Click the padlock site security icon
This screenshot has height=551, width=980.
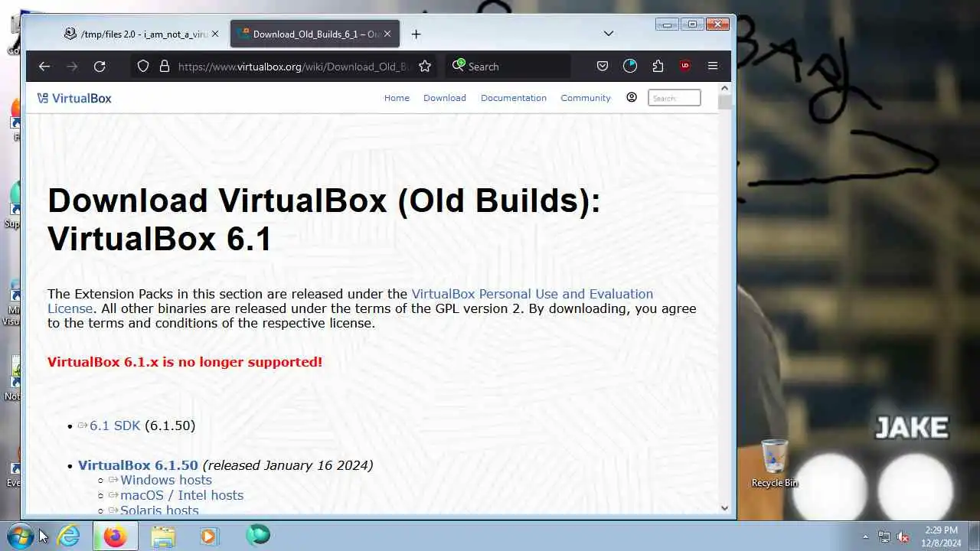coord(164,67)
